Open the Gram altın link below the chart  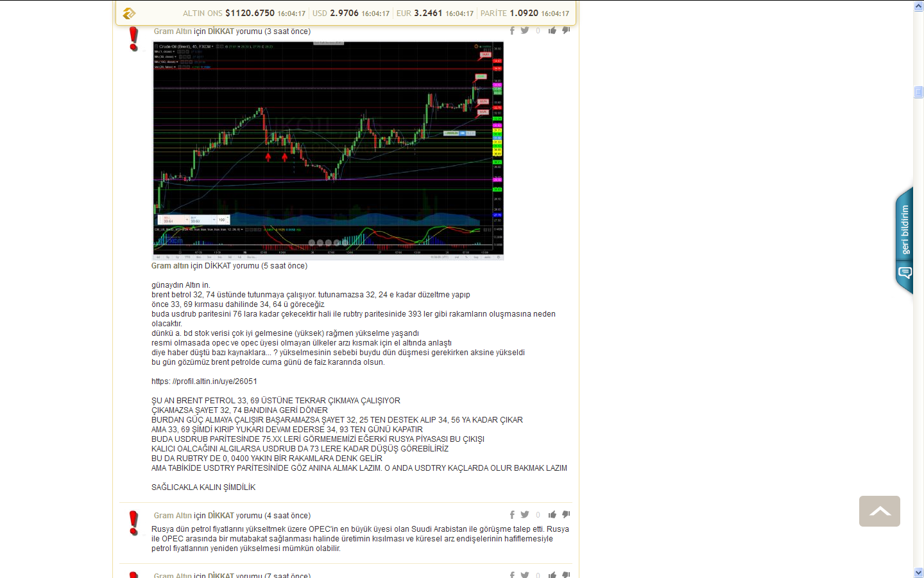[170, 266]
